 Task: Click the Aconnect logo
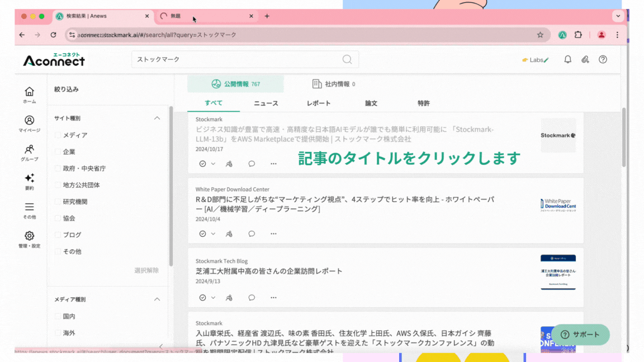[54, 60]
